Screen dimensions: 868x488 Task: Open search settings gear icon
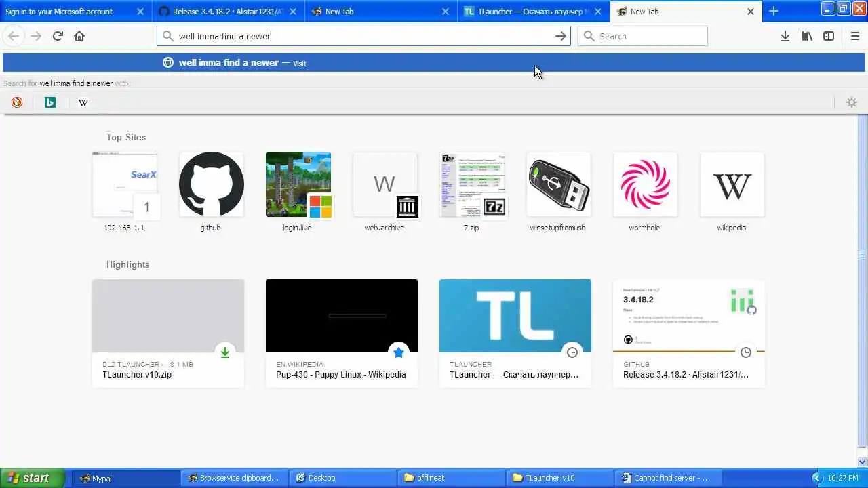point(852,102)
